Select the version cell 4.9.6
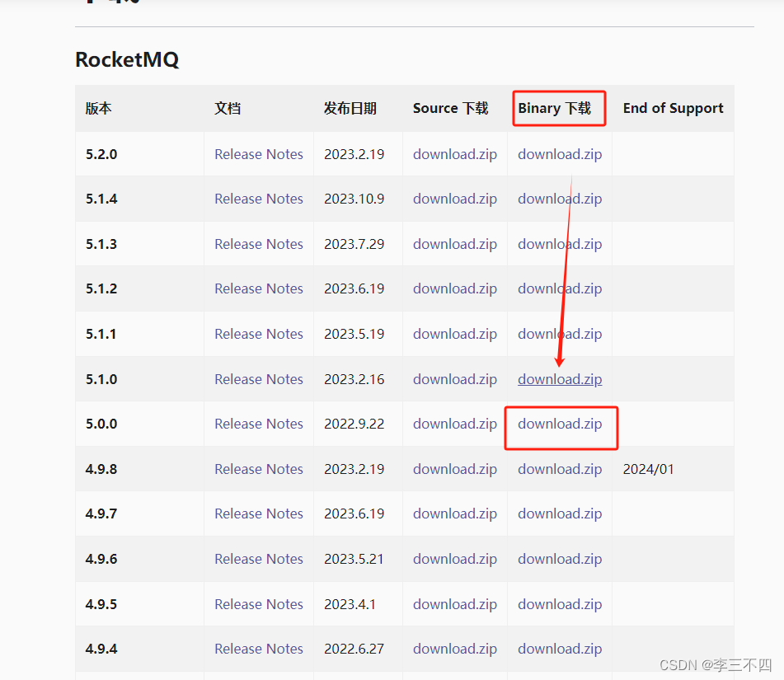This screenshot has height=680, width=784. click(x=101, y=559)
